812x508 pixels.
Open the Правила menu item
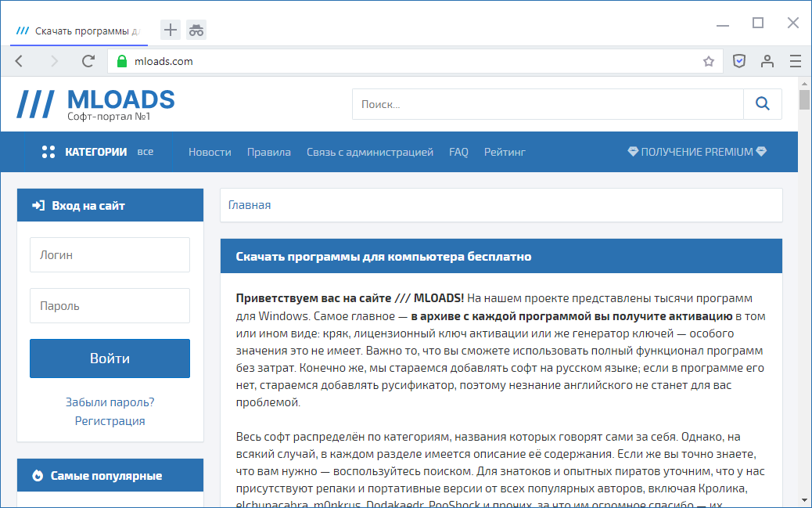tap(269, 152)
